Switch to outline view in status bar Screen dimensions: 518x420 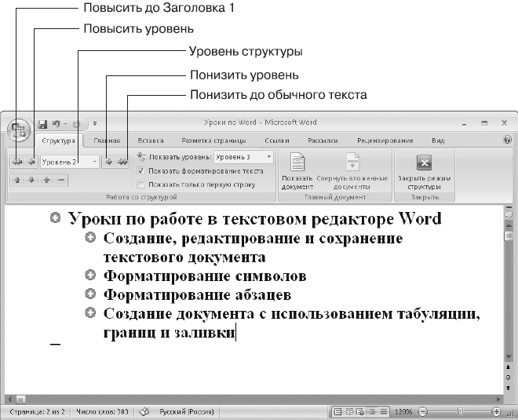point(372,411)
